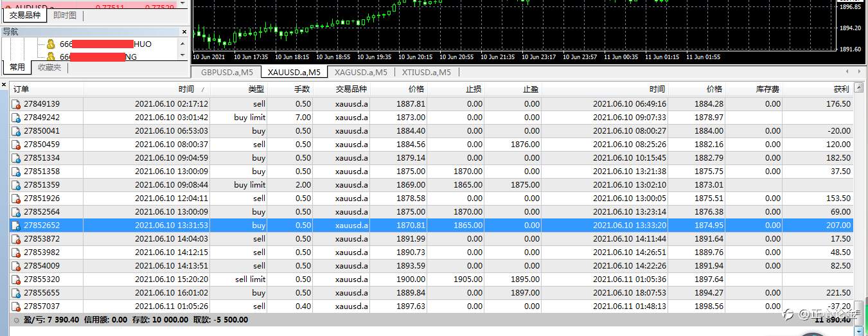Click order icon for 27855655

[16, 293]
